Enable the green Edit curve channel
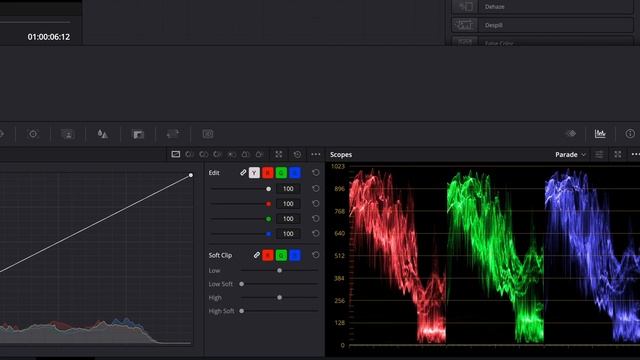Image resolution: width=640 pixels, height=360 pixels. click(281, 173)
